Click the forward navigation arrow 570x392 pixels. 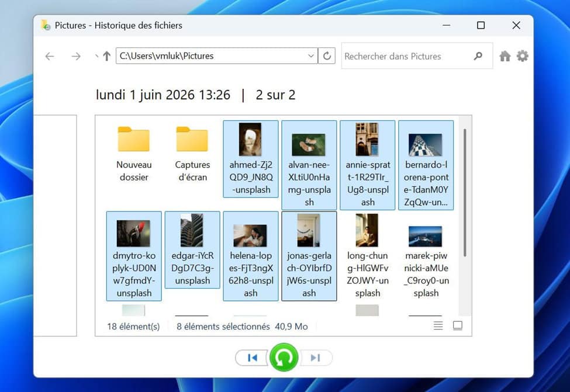pyautogui.click(x=76, y=56)
